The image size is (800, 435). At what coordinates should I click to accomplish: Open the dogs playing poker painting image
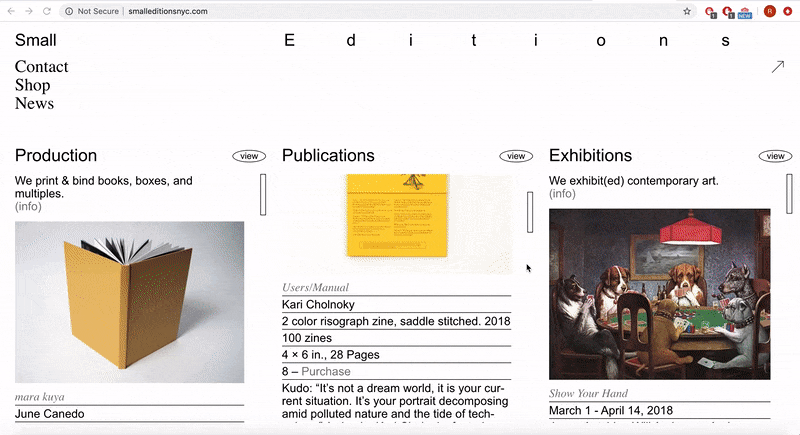660,294
